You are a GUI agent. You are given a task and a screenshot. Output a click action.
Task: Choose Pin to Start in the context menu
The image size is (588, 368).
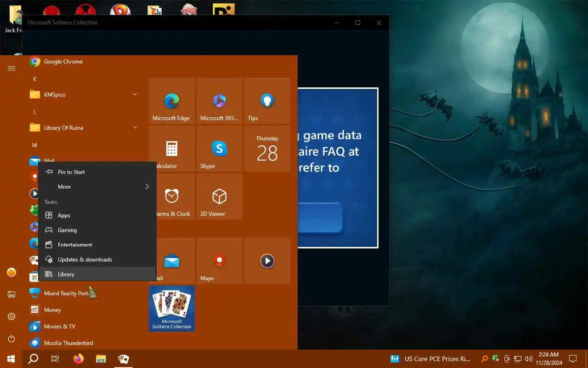[x=97, y=172]
